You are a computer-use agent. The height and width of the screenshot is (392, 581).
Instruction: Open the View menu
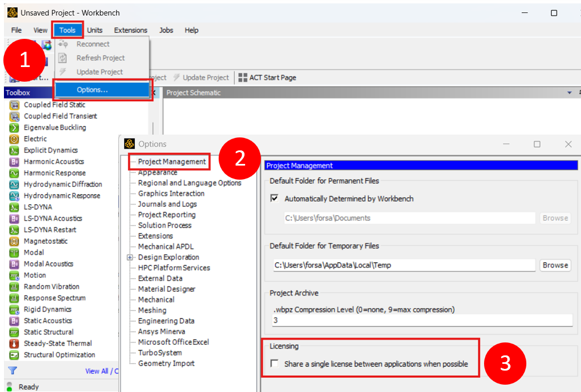click(41, 30)
